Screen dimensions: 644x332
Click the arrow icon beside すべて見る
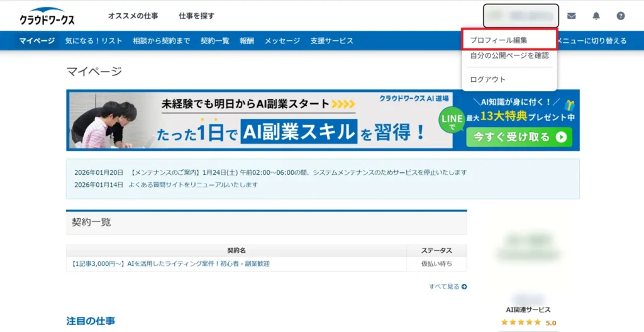(x=464, y=287)
